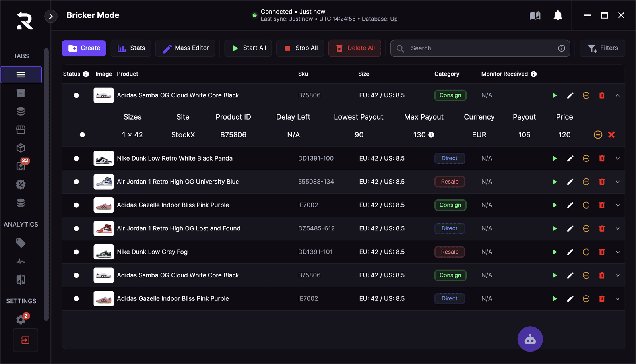Image resolution: width=636 pixels, height=364 pixels.
Task: Open the price tag analytics icon
Action: coord(21,243)
